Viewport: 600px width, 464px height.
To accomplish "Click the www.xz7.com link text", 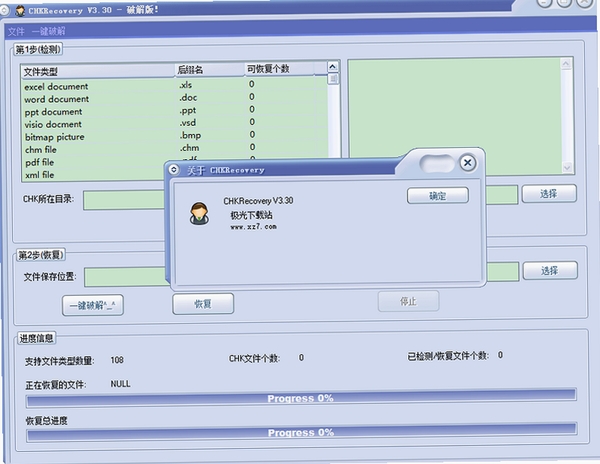I will tap(253, 226).
